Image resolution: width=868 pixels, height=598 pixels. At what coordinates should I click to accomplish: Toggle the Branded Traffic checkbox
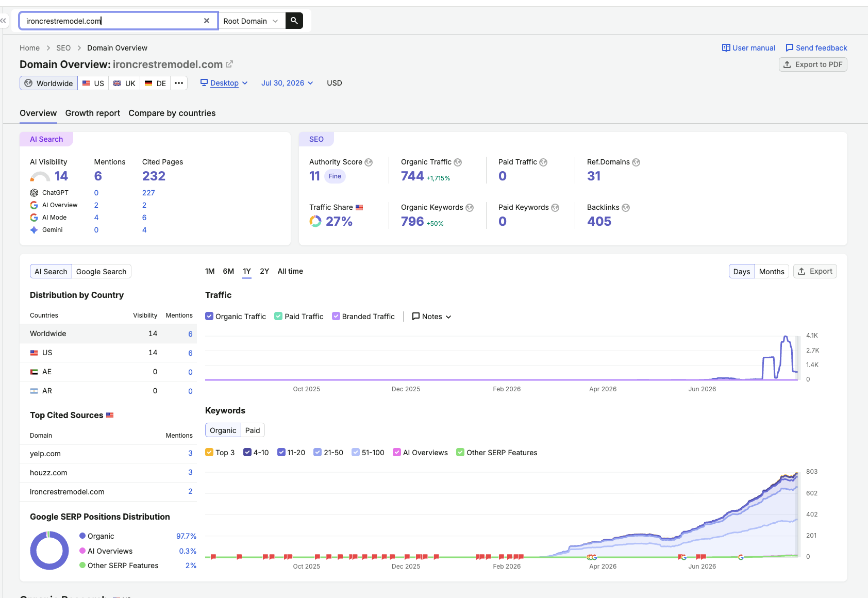[336, 316]
